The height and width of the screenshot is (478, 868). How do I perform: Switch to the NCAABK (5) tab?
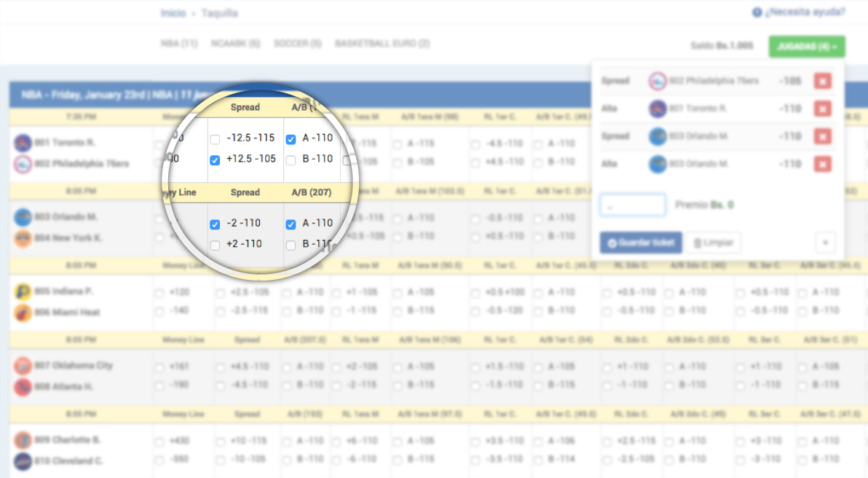coord(235,44)
